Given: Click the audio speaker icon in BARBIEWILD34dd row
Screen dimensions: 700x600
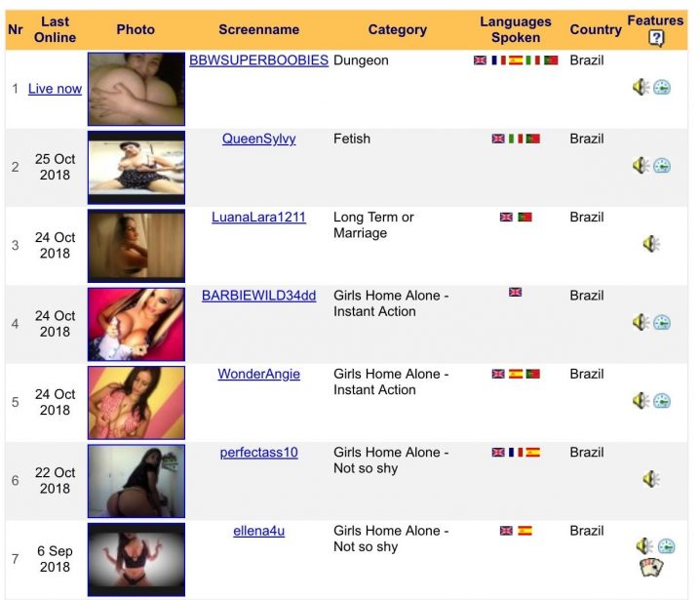Looking at the screenshot, I should coord(641,322).
